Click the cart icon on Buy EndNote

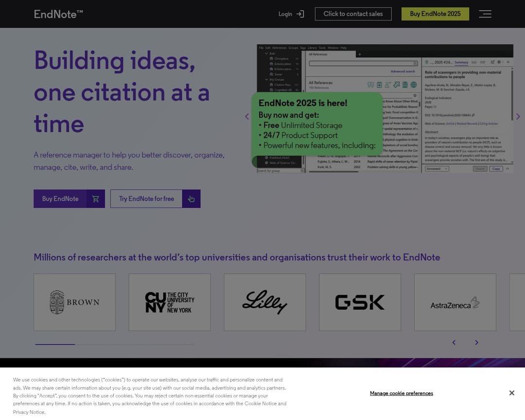(96, 199)
